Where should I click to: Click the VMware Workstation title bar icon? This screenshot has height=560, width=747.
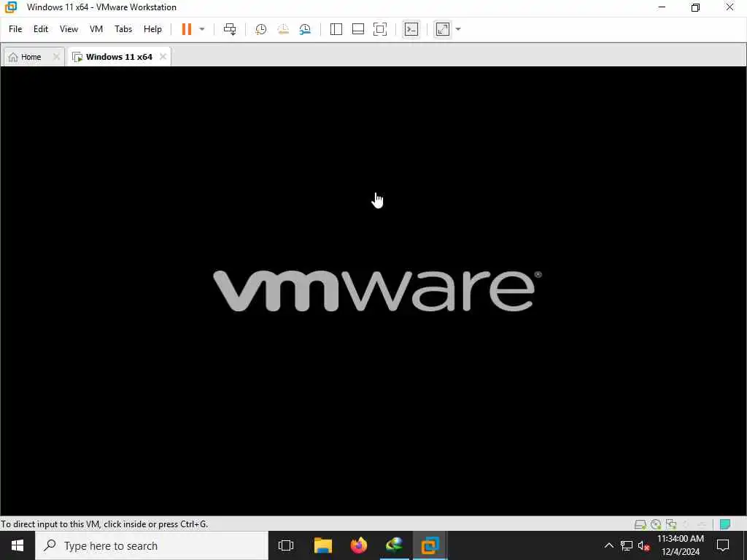10,7
